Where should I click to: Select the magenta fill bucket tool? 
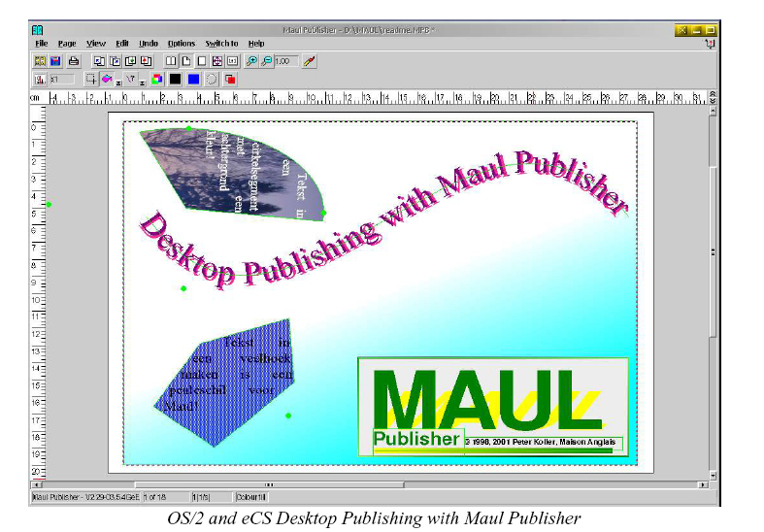(x=107, y=79)
